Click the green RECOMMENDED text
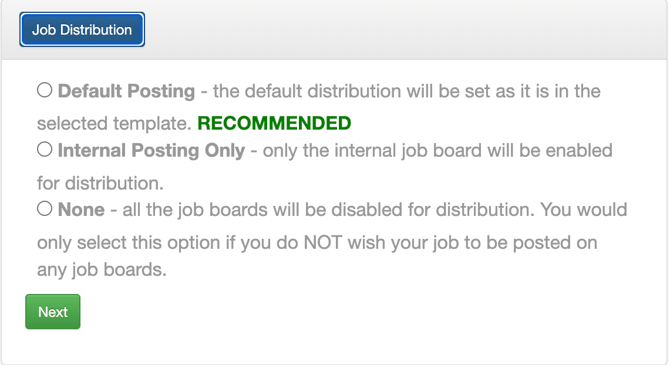The height and width of the screenshot is (365, 670). [x=274, y=123]
